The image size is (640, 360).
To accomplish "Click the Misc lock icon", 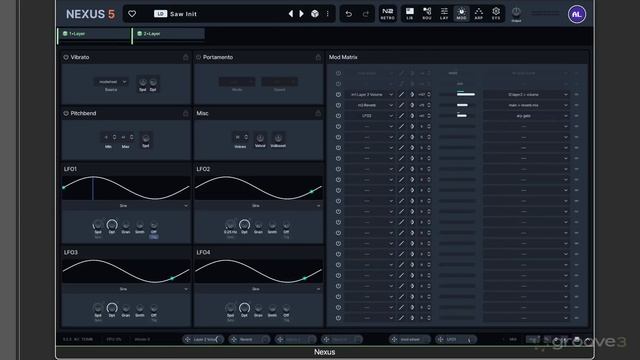I will click(x=318, y=113).
